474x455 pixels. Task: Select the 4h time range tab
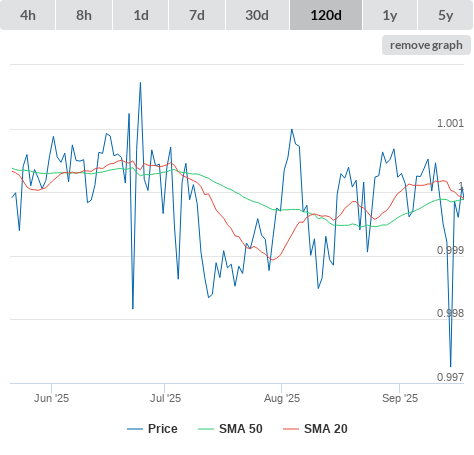click(x=28, y=15)
